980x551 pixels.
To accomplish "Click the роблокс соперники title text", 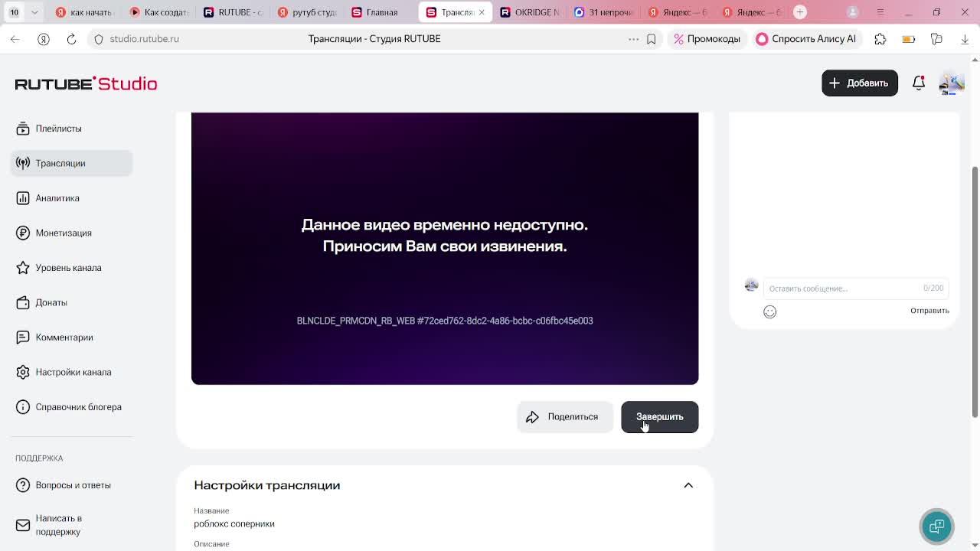I will [x=234, y=524].
